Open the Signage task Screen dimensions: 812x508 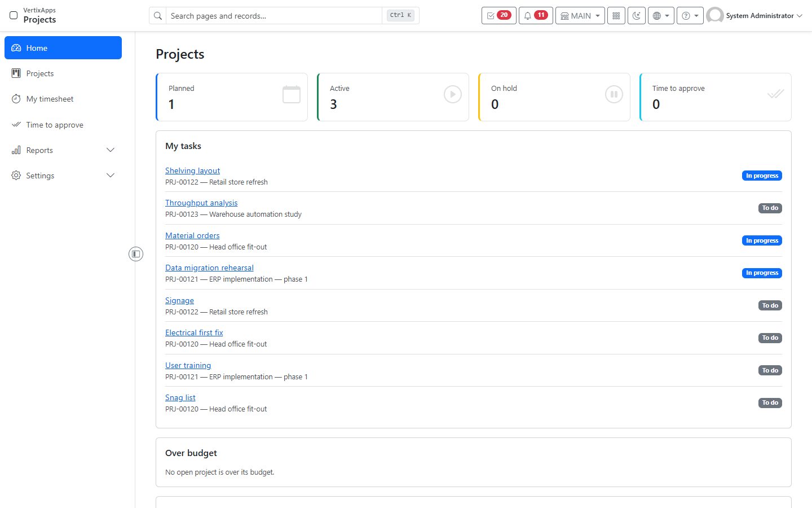coord(179,300)
